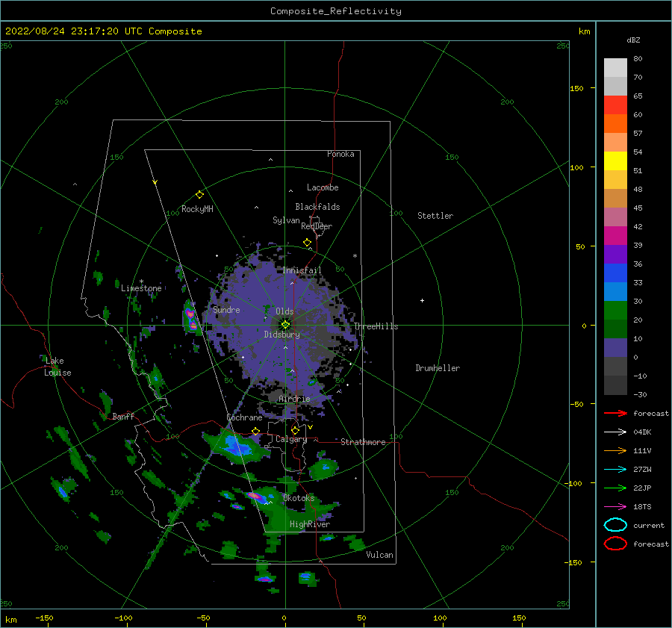Click the Lake Louise label
This screenshot has width=672, height=628.
[57, 367]
